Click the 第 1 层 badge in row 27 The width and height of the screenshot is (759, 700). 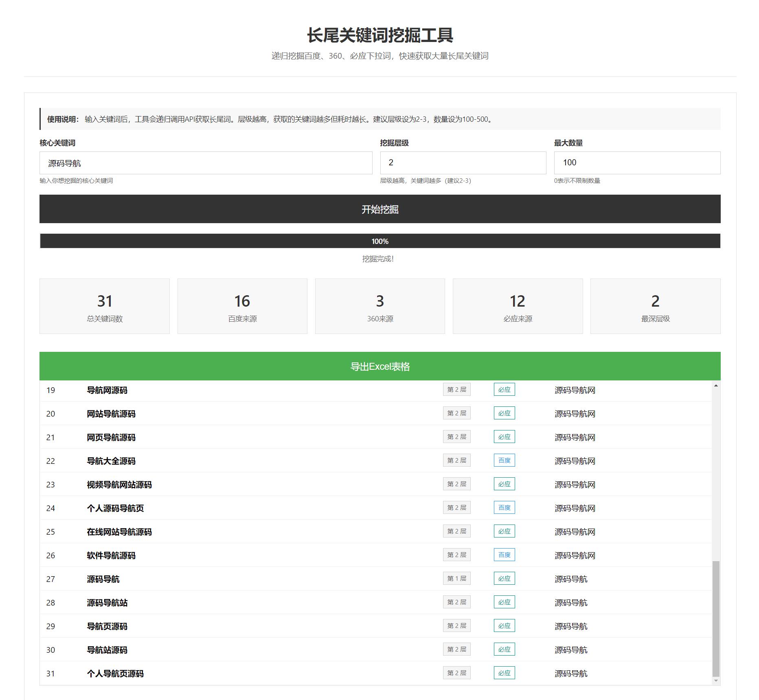point(456,579)
